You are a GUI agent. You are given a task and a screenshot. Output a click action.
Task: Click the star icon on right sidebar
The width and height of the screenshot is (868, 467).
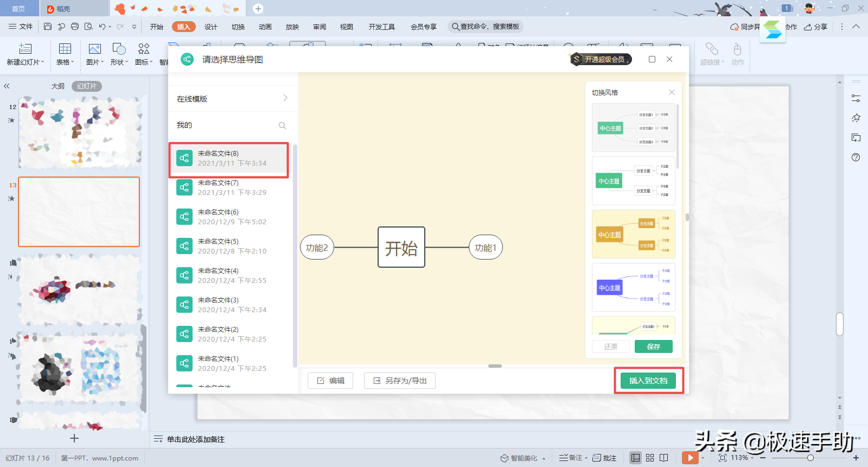856,118
